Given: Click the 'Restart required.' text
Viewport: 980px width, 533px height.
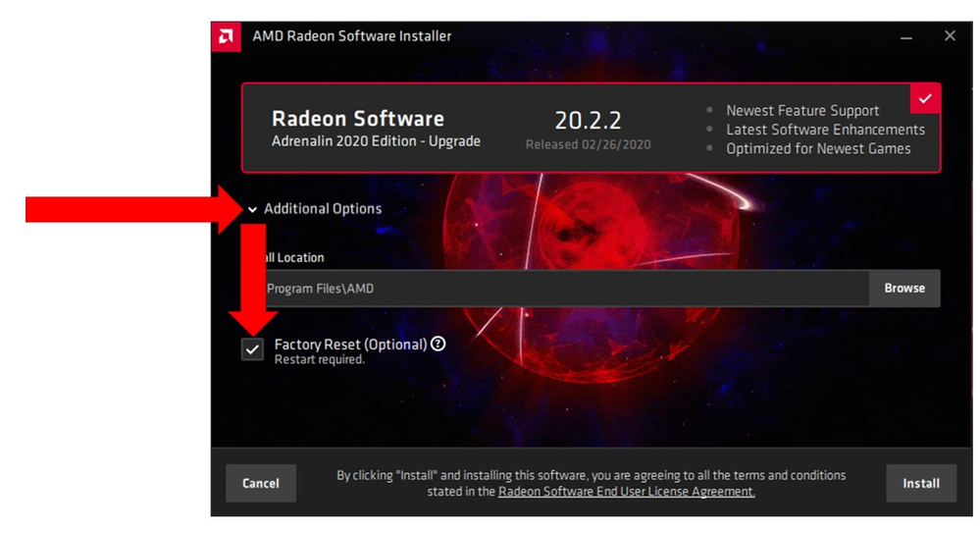Looking at the screenshot, I should tap(320, 359).
